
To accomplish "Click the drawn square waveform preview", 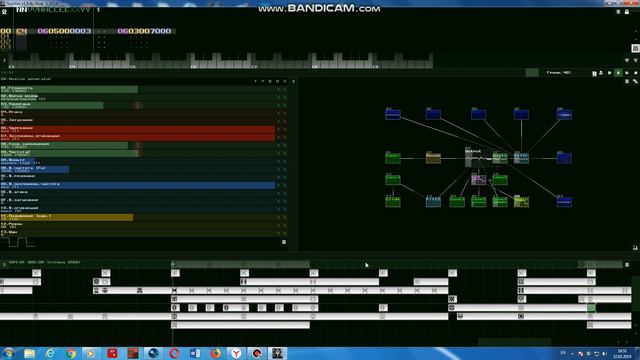I will click(x=18, y=242).
